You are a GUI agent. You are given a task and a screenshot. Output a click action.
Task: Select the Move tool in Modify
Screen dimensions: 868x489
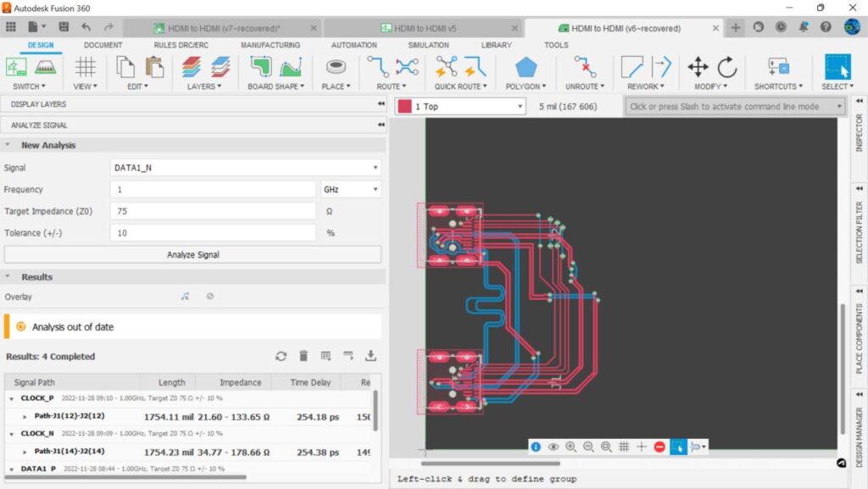tap(698, 68)
